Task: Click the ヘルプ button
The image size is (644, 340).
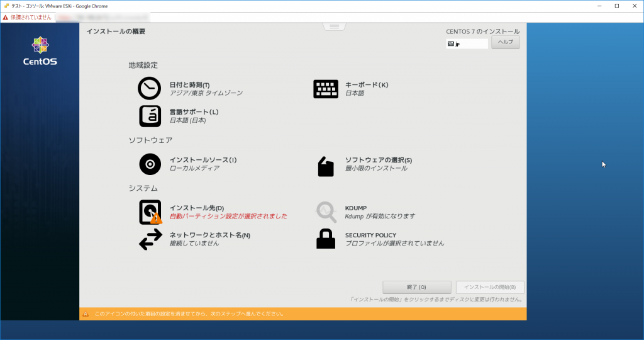Action: 505,42
